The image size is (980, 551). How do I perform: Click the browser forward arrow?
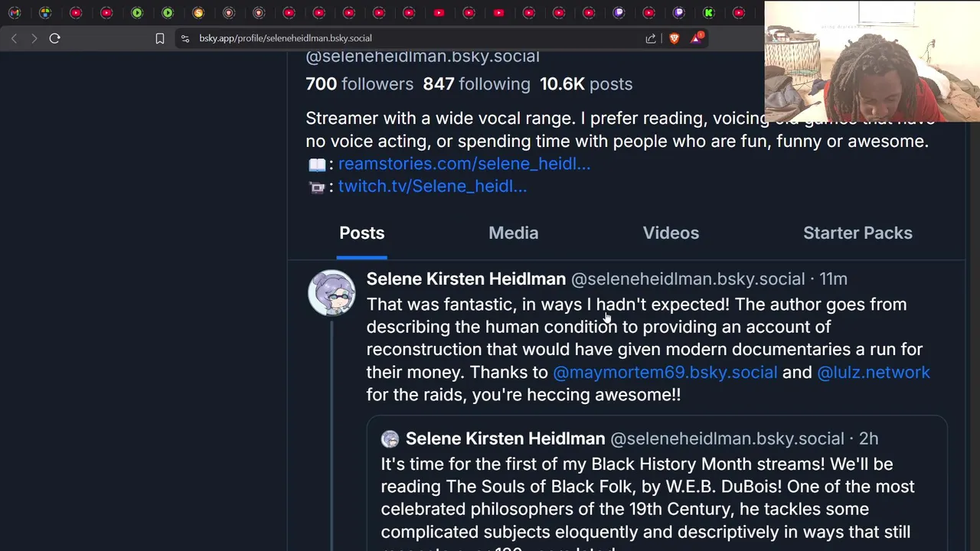tap(34, 38)
